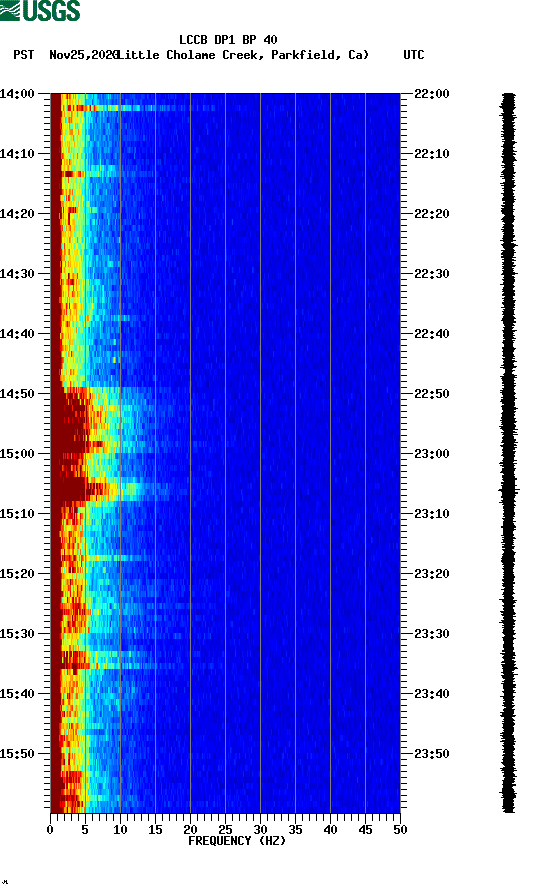Click the 30 Hz frequency axis label

point(260,830)
